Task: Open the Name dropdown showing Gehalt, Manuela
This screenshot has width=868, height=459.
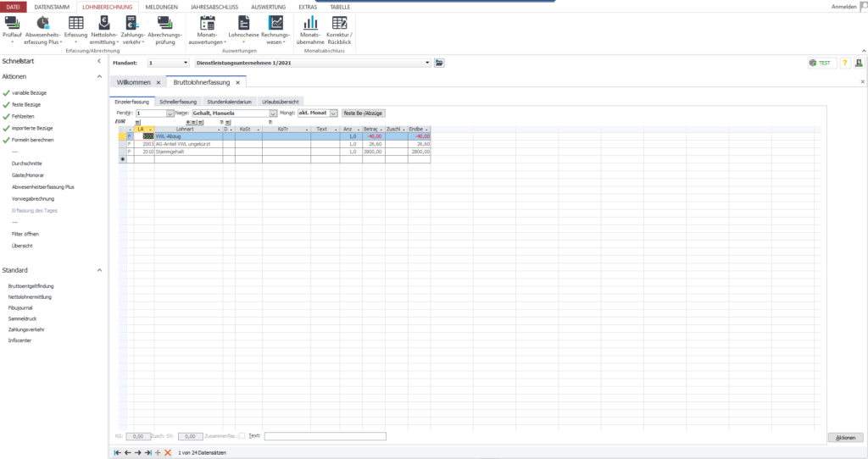Action: [273, 113]
